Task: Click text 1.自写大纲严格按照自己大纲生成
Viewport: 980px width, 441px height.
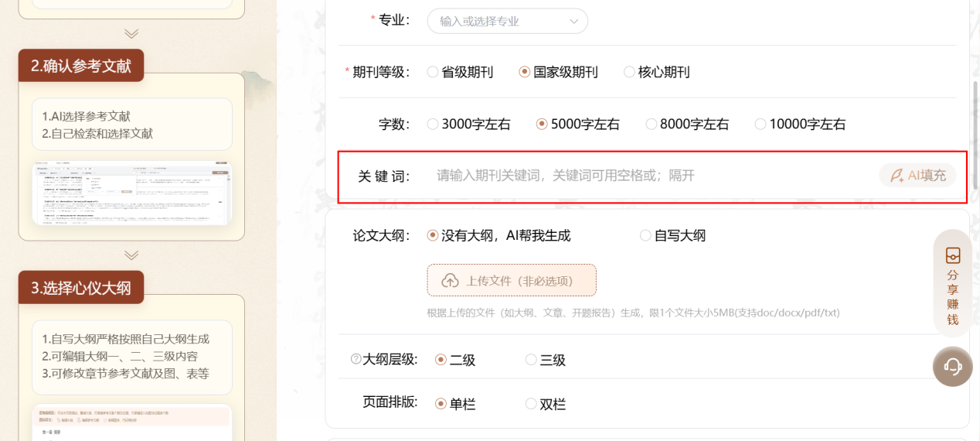Action: [x=125, y=339]
